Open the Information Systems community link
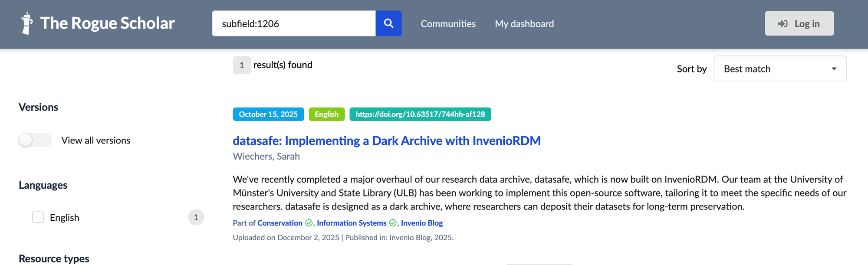Image resolution: width=868 pixels, height=265 pixels. coord(352,223)
